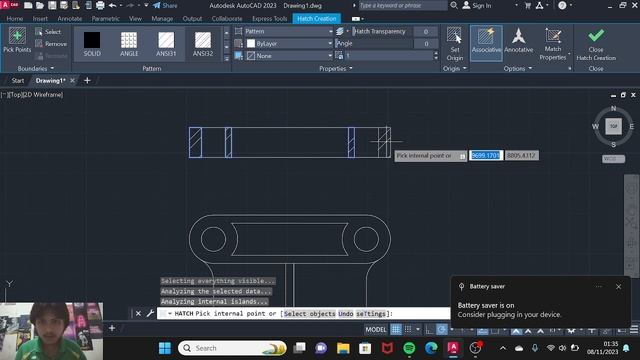Click the Plot printer icon
The image size is (640, 360).
pos(100,6)
